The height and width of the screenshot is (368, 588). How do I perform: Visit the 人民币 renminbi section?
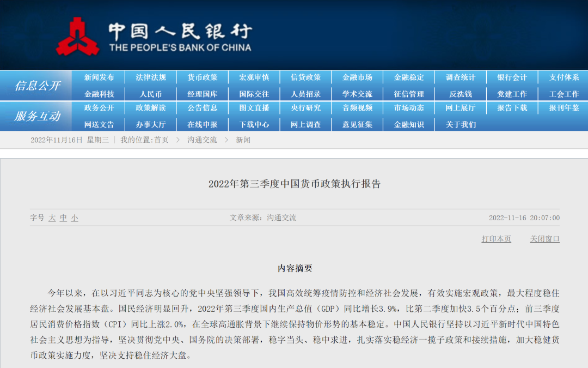[150, 94]
